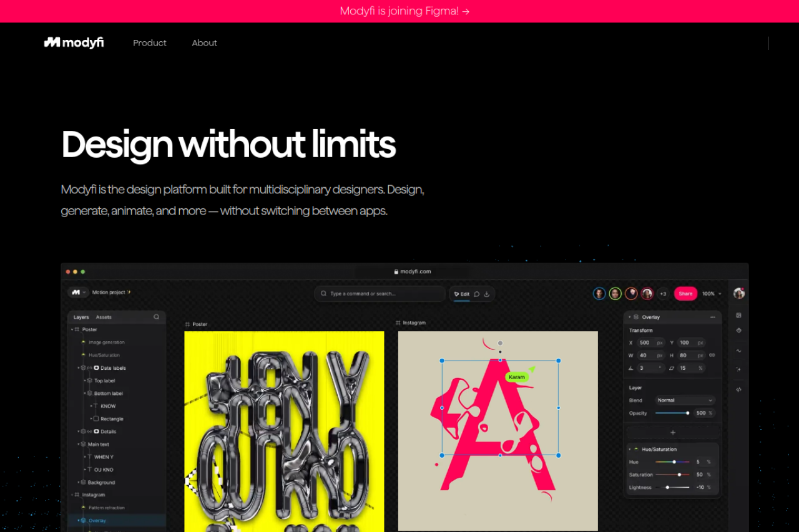Switch to the Layers tab
Screen dimensions: 799x532
coord(81,317)
